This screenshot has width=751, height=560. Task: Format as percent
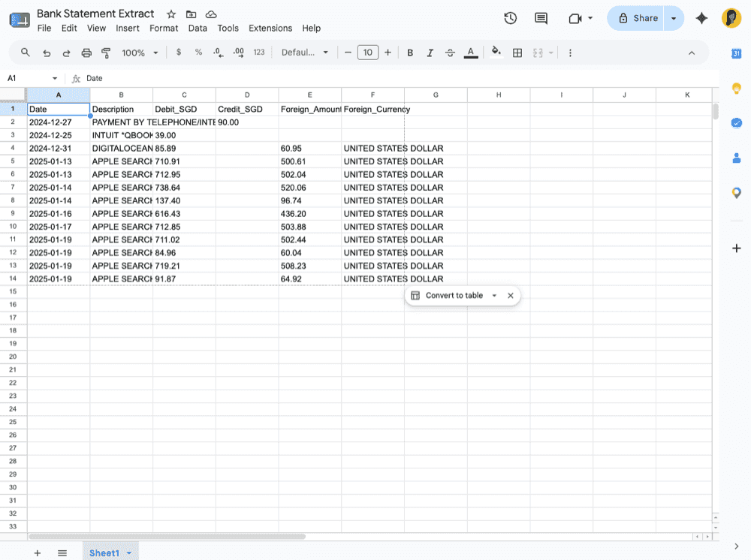click(x=198, y=52)
